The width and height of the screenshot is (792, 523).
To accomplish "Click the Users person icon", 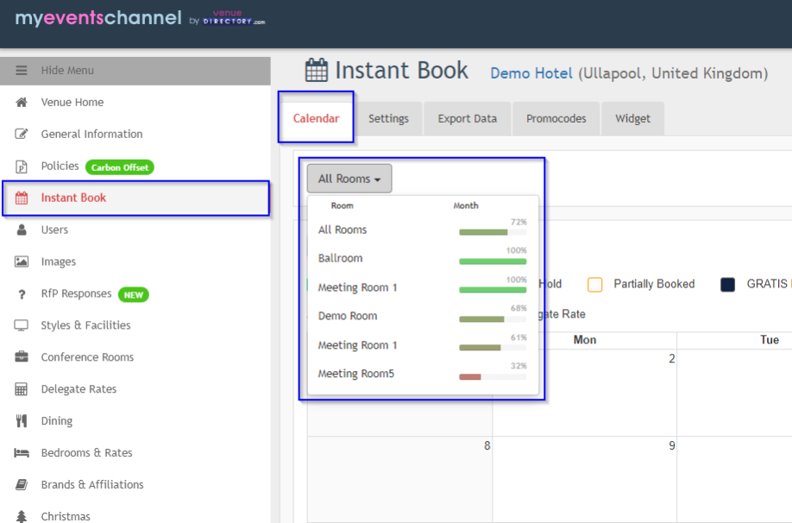I will [x=21, y=230].
